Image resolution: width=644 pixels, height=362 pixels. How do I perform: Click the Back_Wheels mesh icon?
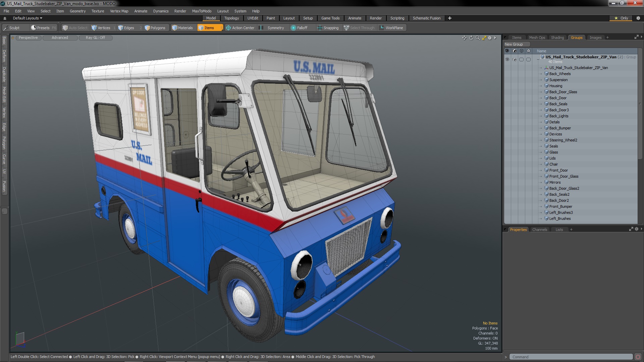[546, 74]
